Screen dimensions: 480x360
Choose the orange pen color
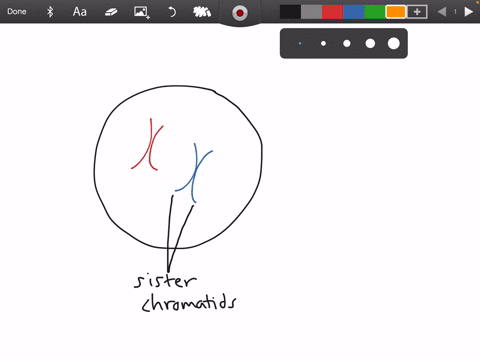[x=396, y=12]
